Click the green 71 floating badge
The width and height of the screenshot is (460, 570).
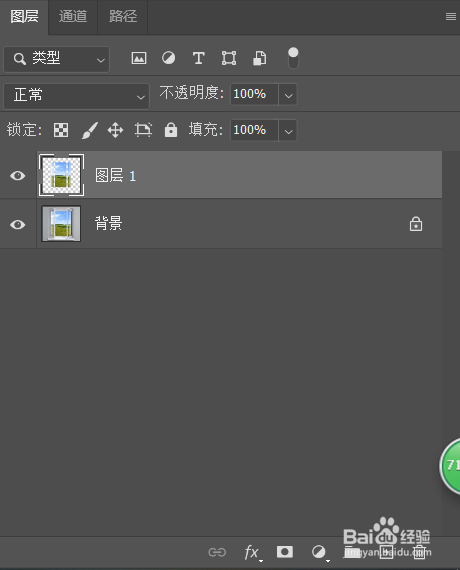pos(450,466)
